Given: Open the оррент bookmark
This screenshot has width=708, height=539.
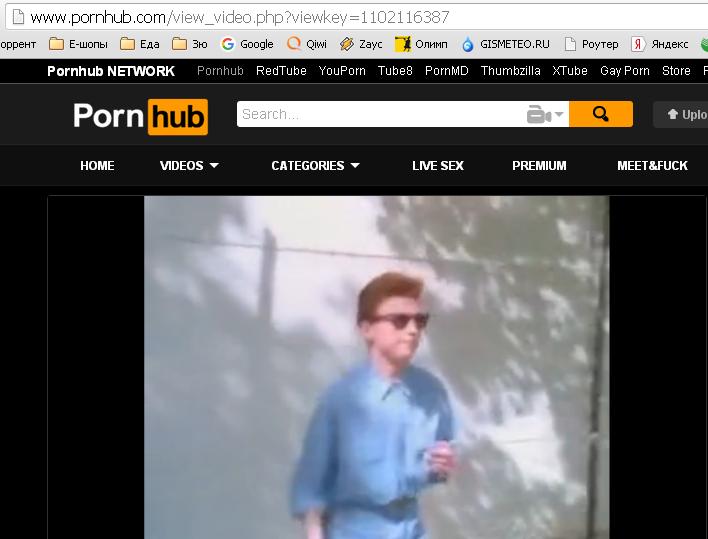Looking at the screenshot, I should (x=18, y=44).
